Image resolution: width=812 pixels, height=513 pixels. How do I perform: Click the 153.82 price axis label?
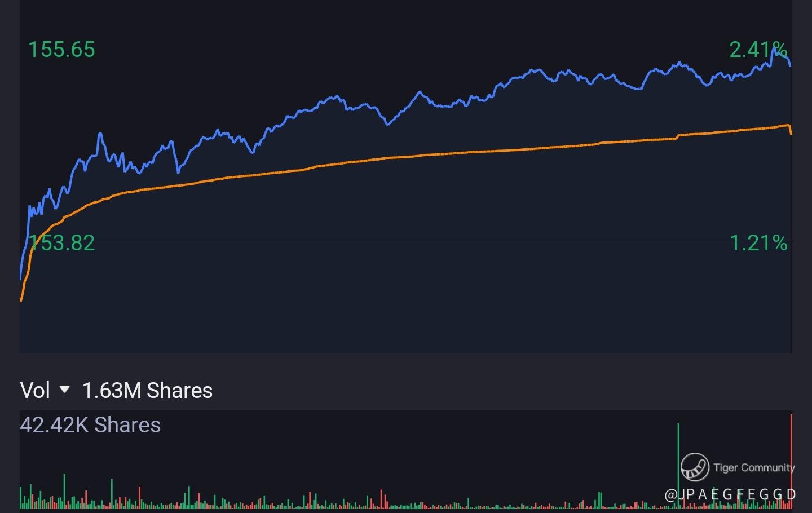point(61,243)
